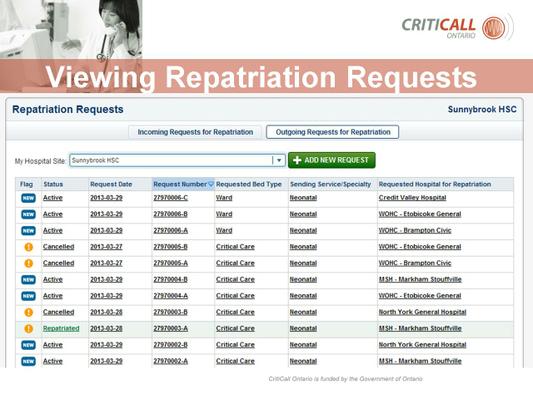The width and height of the screenshot is (533, 399).
Task: Click sort arrow on Request Number column
Action: (211, 185)
